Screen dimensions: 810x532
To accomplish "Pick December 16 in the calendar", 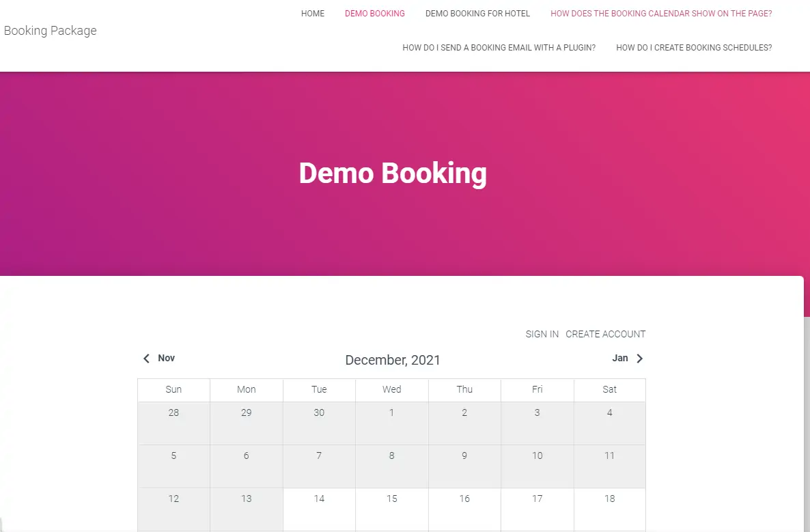I will coord(464,509).
